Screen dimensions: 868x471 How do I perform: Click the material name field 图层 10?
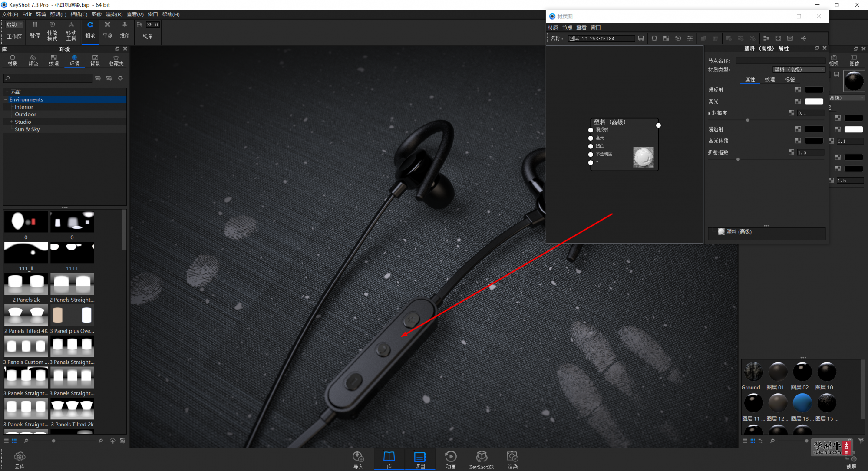601,38
